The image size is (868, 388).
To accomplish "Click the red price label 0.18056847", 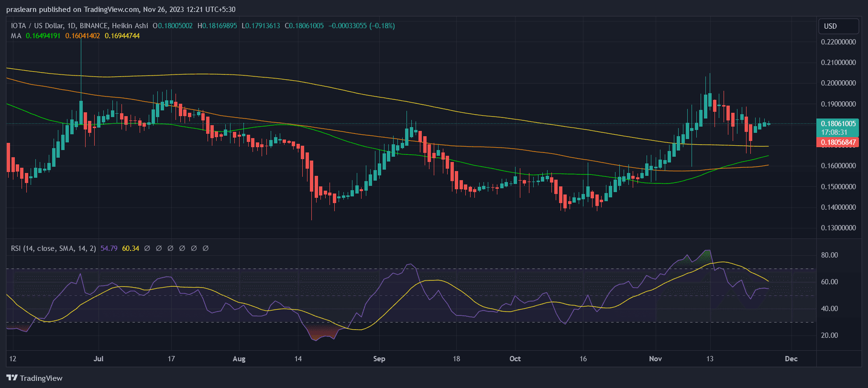I will tap(838, 142).
